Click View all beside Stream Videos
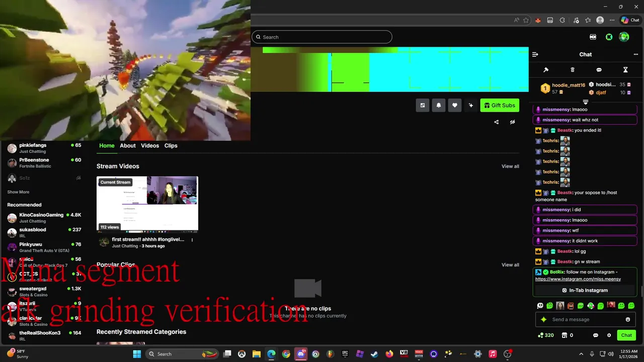Screen dimensions: 644x362 [x=510, y=166]
